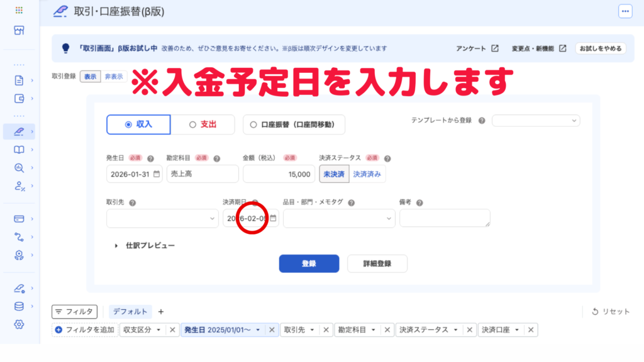This screenshot has height=362, width=644.
Task: Open the three-dot more options menu
Action: 625,11
